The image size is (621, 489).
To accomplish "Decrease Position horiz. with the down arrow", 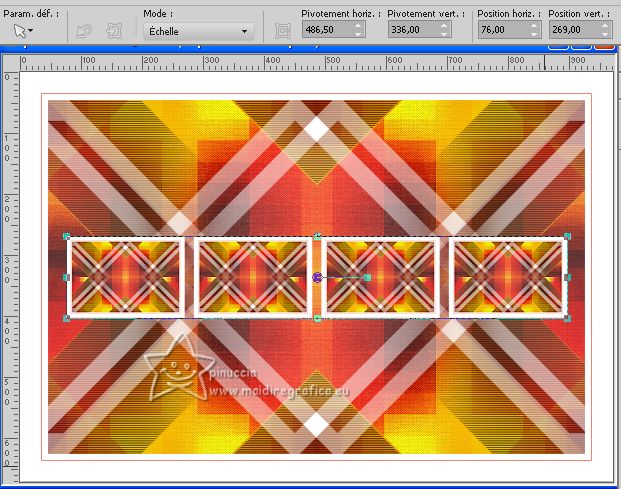I will tap(534, 34).
